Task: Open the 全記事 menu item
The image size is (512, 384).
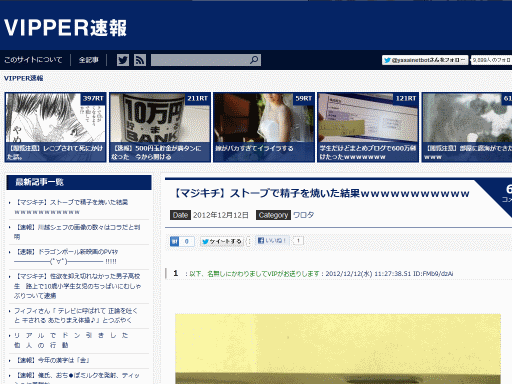Action: click(89, 60)
